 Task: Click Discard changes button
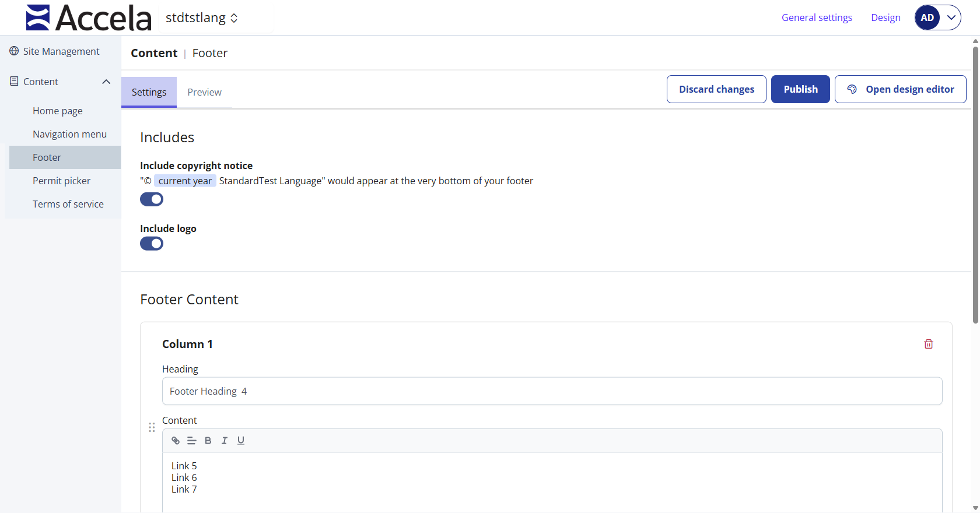[716, 89]
